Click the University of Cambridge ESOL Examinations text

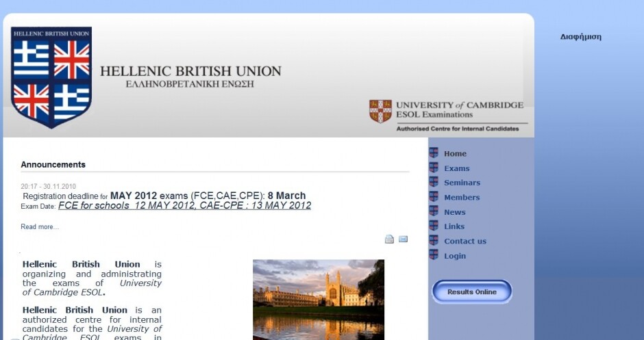[x=460, y=110]
